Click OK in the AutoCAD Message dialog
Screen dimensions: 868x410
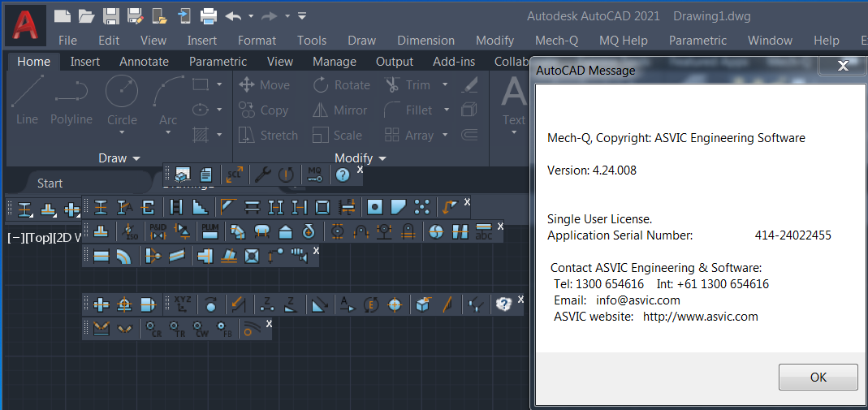pos(818,377)
